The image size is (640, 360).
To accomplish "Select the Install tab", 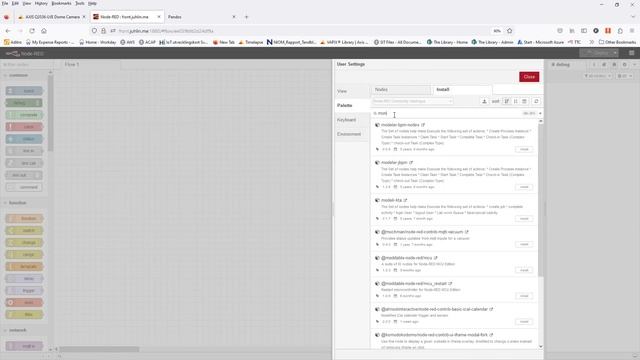I will [x=462, y=89].
